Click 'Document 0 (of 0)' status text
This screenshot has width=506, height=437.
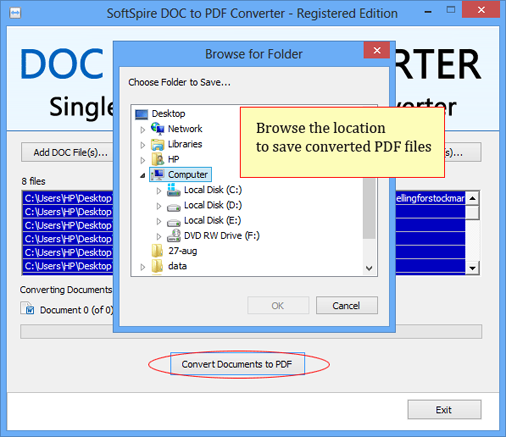76,310
